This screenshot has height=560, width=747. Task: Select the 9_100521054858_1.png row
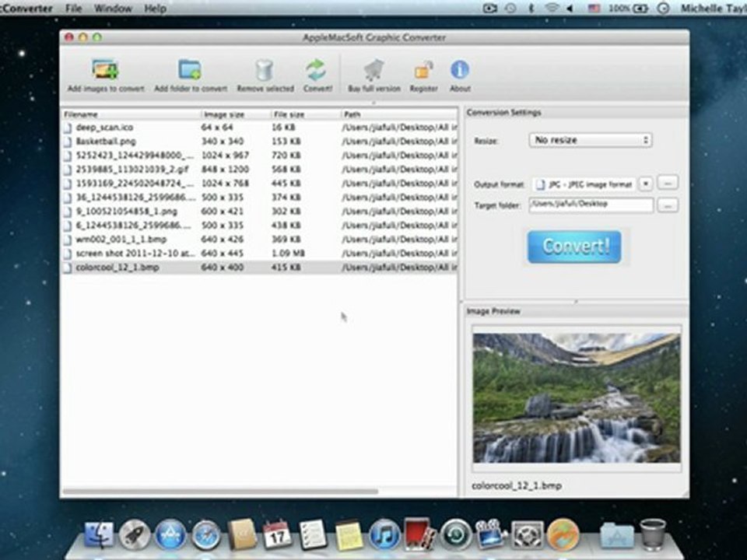tap(260, 211)
